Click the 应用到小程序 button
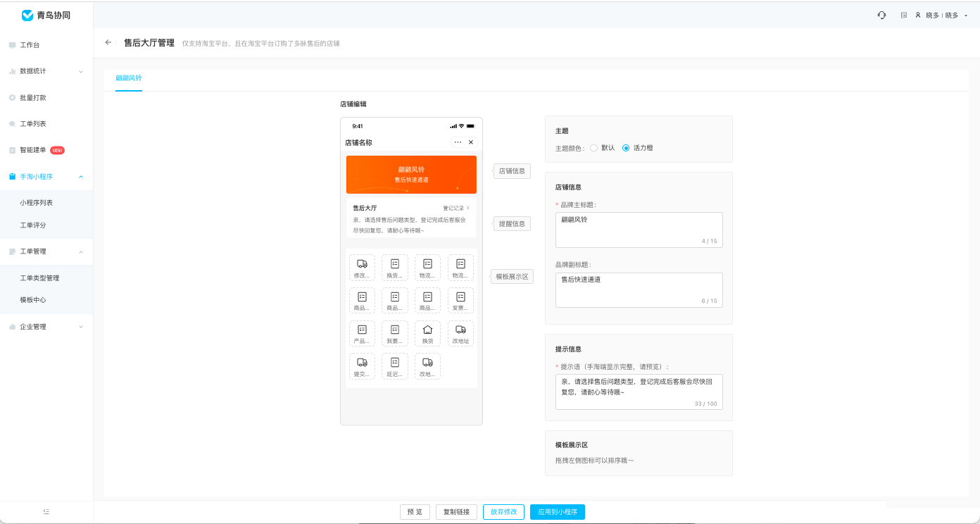The width and height of the screenshot is (980, 524). [x=558, y=512]
